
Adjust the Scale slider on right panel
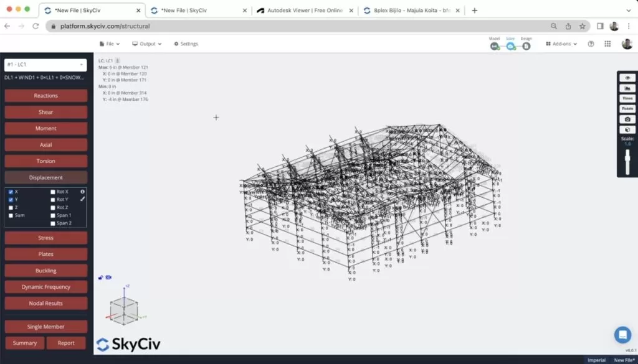point(626,159)
